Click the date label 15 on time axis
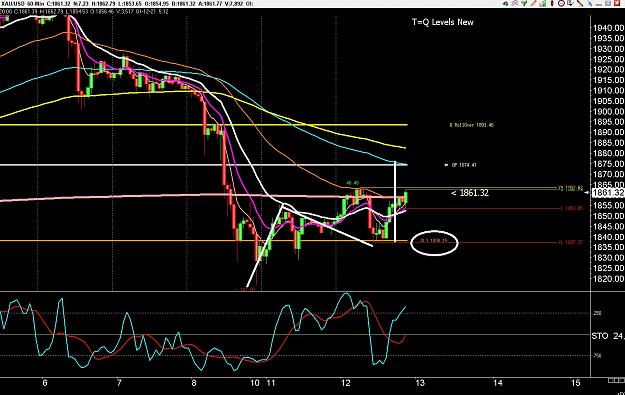 [576, 383]
